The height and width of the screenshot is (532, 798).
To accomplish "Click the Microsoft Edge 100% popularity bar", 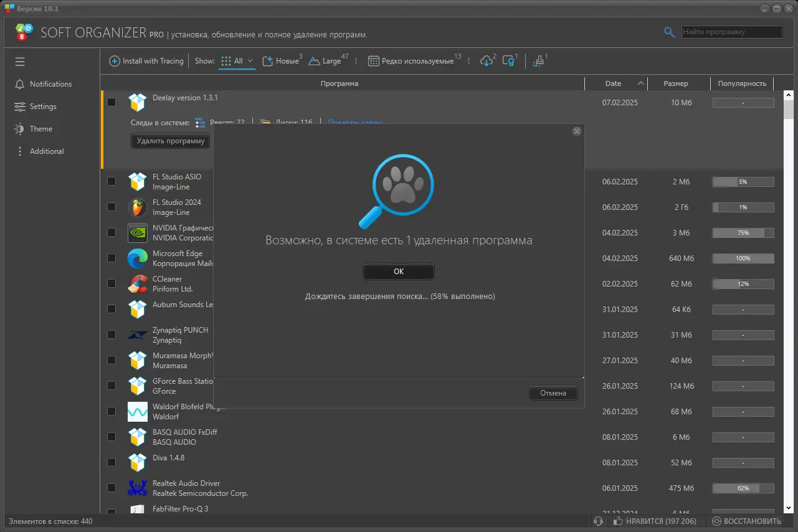I will click(743, 259).
